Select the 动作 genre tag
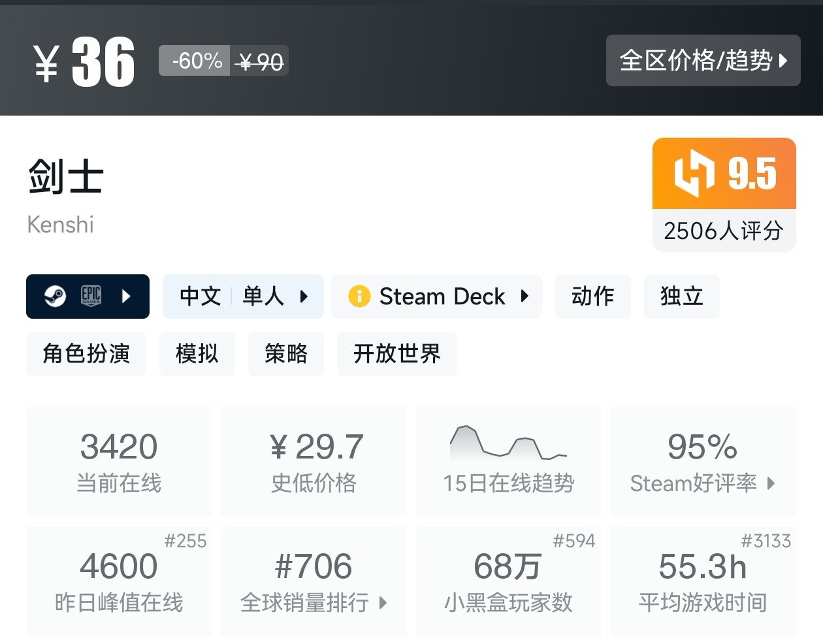This screenshot has width=823, height=644. pos(592,297)
